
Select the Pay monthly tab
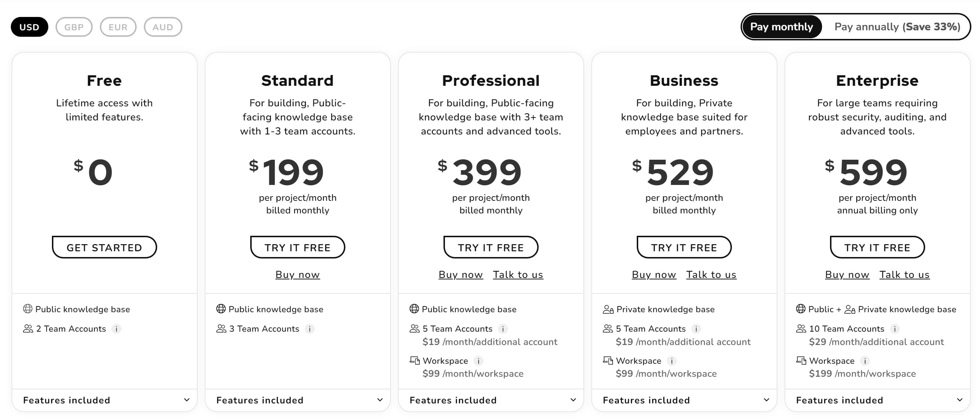(781, 27)
